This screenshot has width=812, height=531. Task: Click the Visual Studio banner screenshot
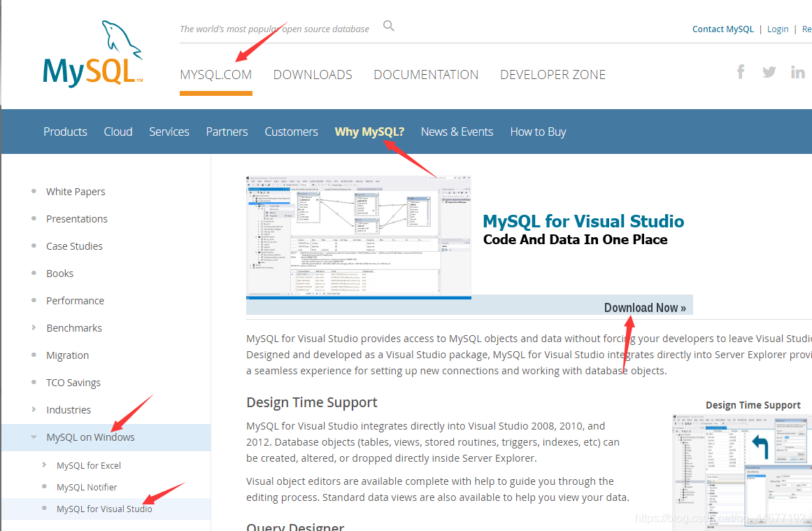point(358,237)
